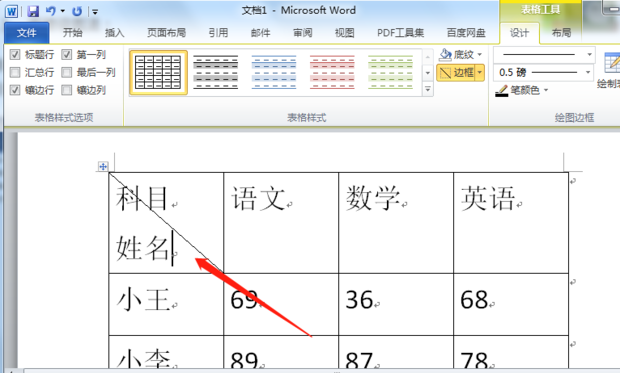Select the 设计 table tools tab
Image resolution: width=620 pixels, height=373 pixels.
click(519, 33)
